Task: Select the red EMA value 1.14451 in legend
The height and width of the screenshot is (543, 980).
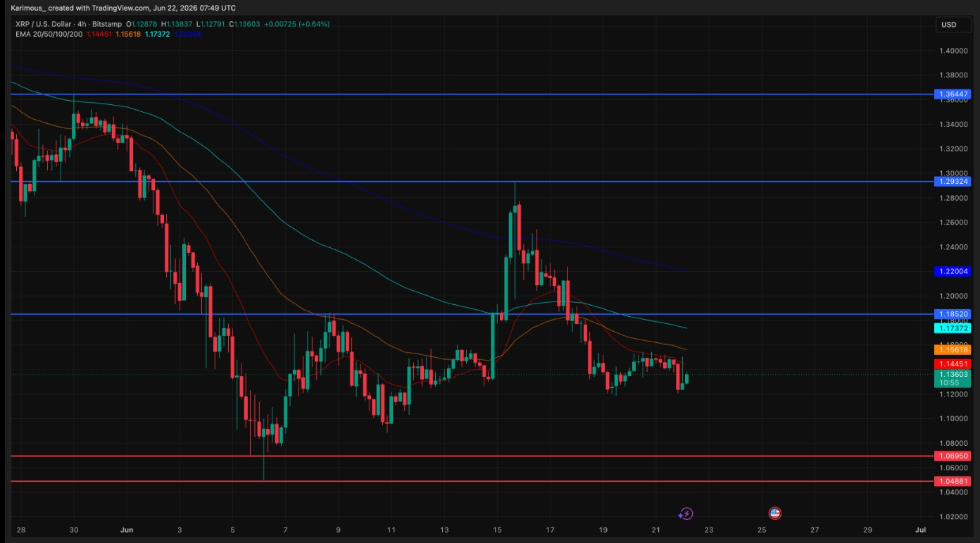Action: [x=98, y=34]
